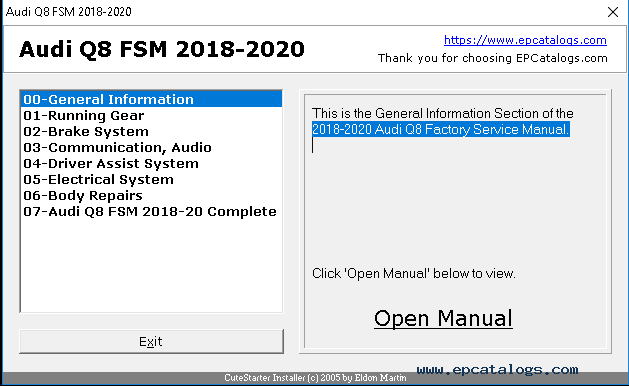The height and width of the screenshot is (386, 629).
Task: Open the manual via Open Manual link
Action: (443, 319)
